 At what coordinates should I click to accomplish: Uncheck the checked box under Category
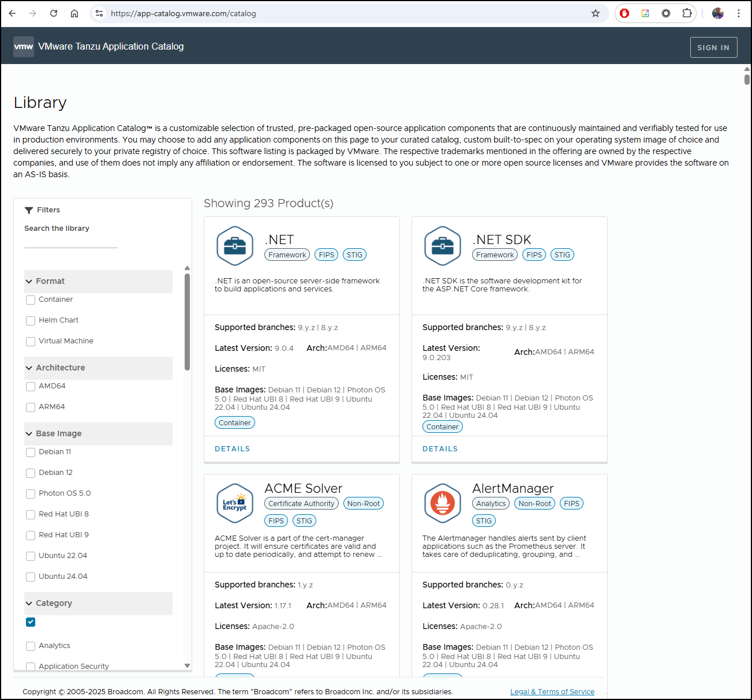[31, 622]
